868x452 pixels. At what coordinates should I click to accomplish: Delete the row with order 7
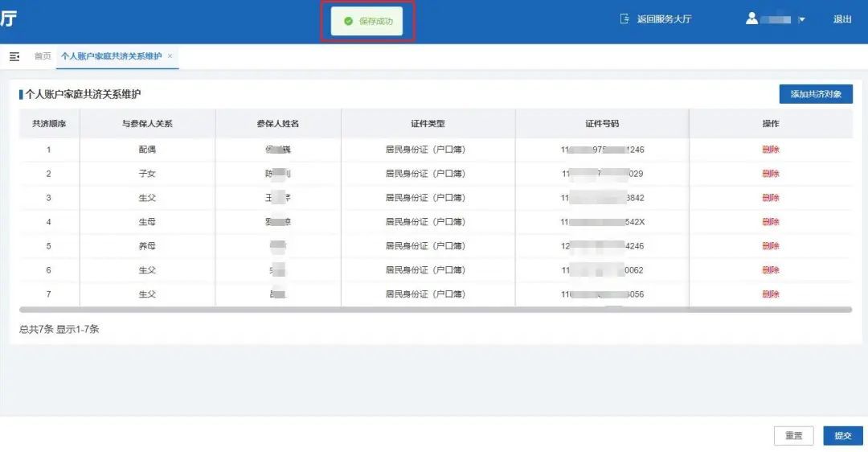[x=770, y=294]
